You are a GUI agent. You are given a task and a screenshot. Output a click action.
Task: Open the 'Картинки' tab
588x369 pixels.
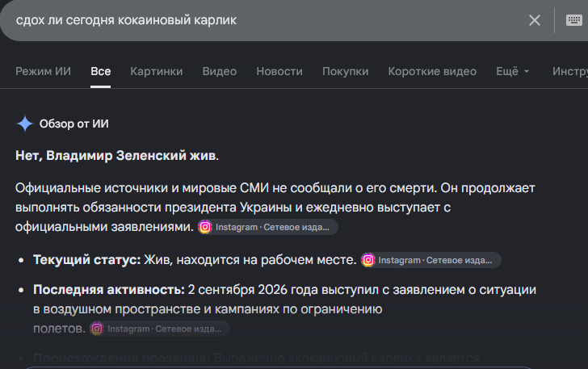point(157,71)
